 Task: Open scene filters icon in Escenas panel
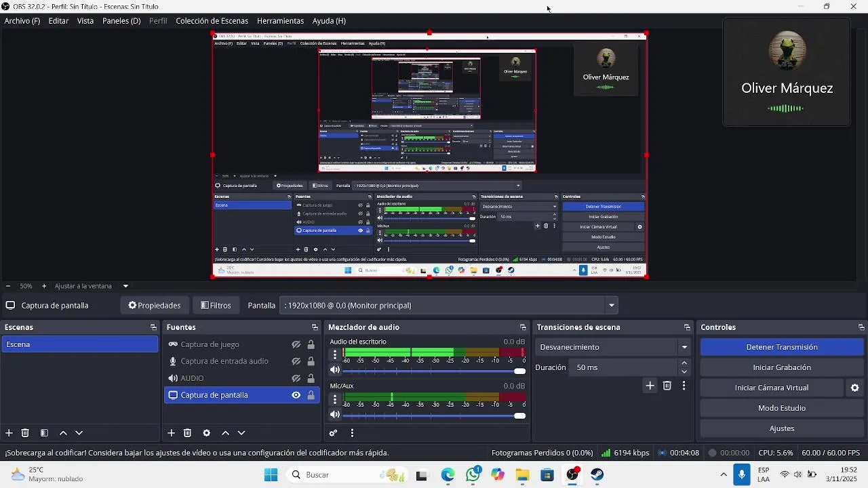pyautogui.click(x=44, y=433)
